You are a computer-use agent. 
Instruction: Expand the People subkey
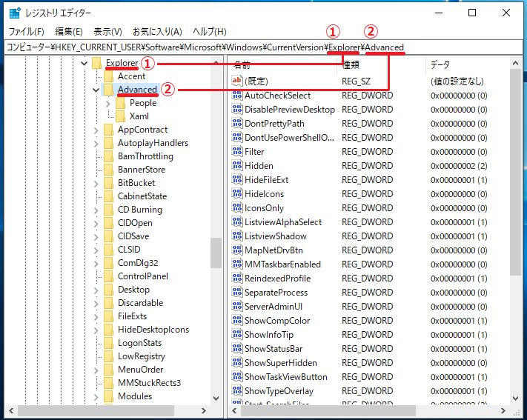coord(108,104)
